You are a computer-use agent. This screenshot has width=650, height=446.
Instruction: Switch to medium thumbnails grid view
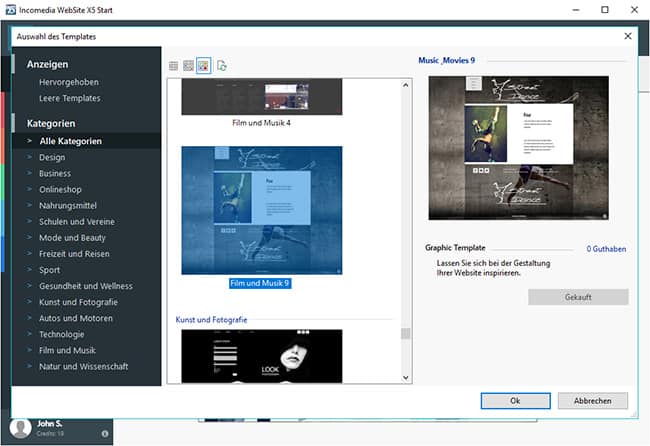point(188,65)
